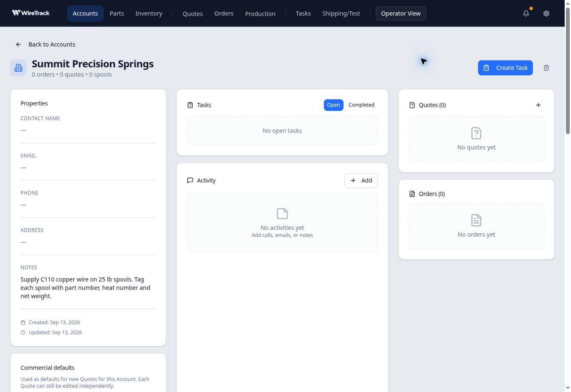The width and height of the screenshot is (571, 392).
Task: Edit the Contact Name value
Action: pos(88,130)
